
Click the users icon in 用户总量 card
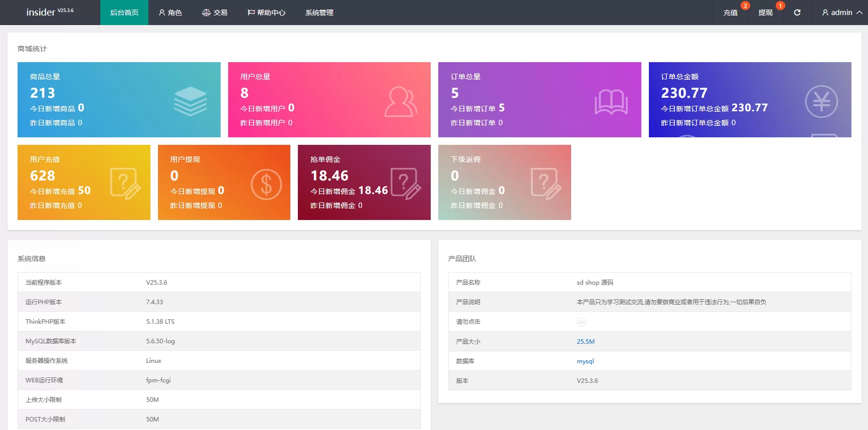[400, 102]
